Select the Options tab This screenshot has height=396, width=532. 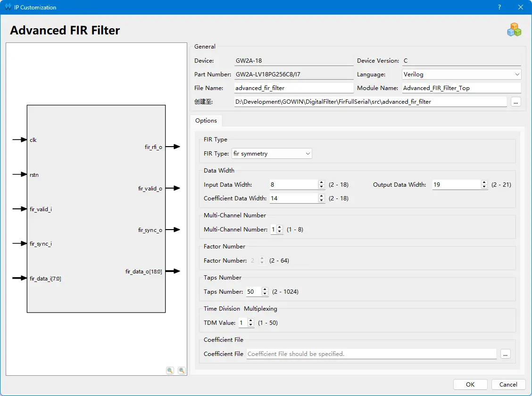click(206, 121)
